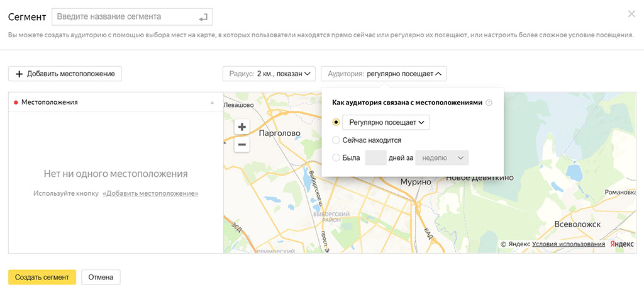This screenshot has height=294, width=644.
Task: Select the Регулярно посещает radio button
Action: (x=336, y=122)
